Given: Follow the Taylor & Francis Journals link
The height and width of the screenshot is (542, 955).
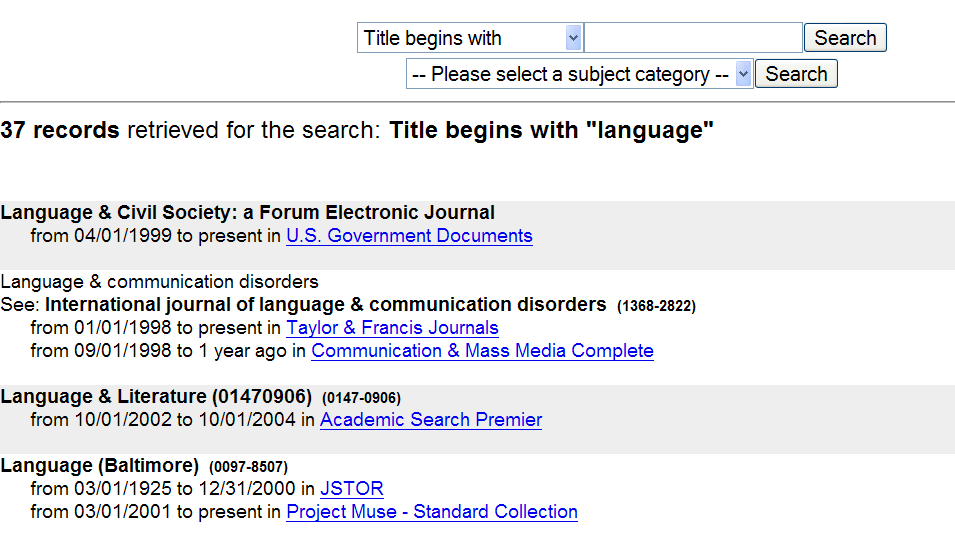Looking at the screenshot, I should pyautogui.click(x=392, y=328).
